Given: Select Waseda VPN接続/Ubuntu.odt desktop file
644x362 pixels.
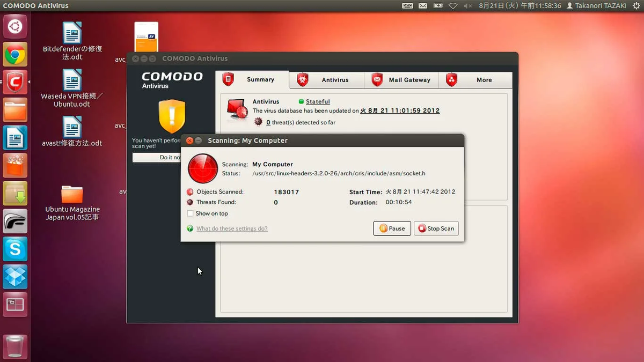Looking at the screenshot, I should (x=72, y=88).
